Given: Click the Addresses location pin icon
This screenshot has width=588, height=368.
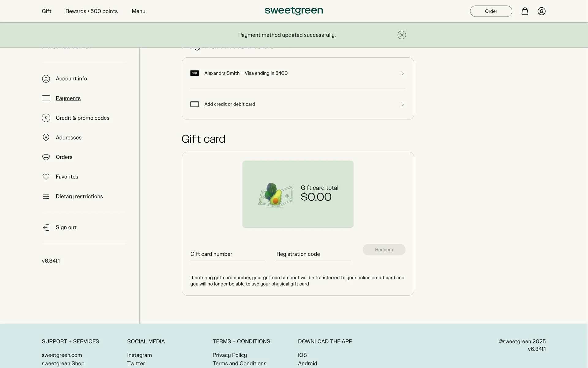Looking at the screenshot, I should pos(46,138).
